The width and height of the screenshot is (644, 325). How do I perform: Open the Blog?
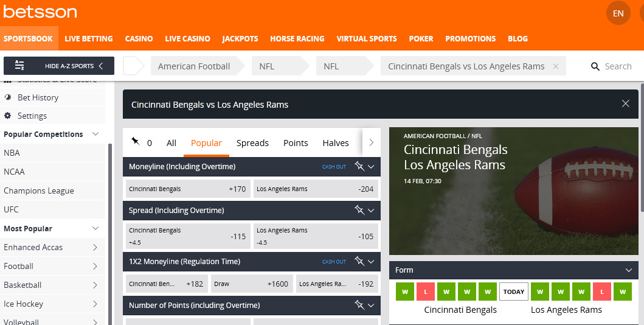tap(518, 38)
